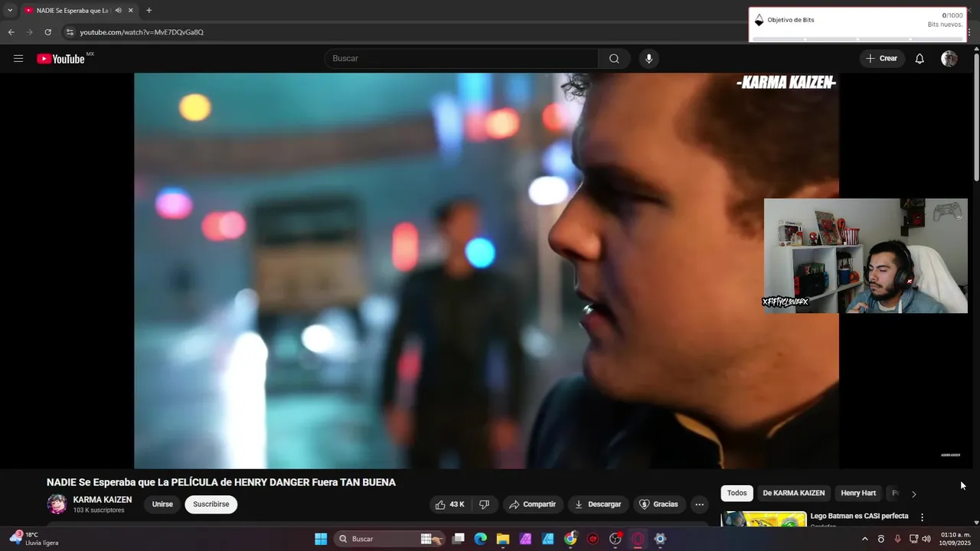Select the Todos filter chip

click(x=737, y=494)
